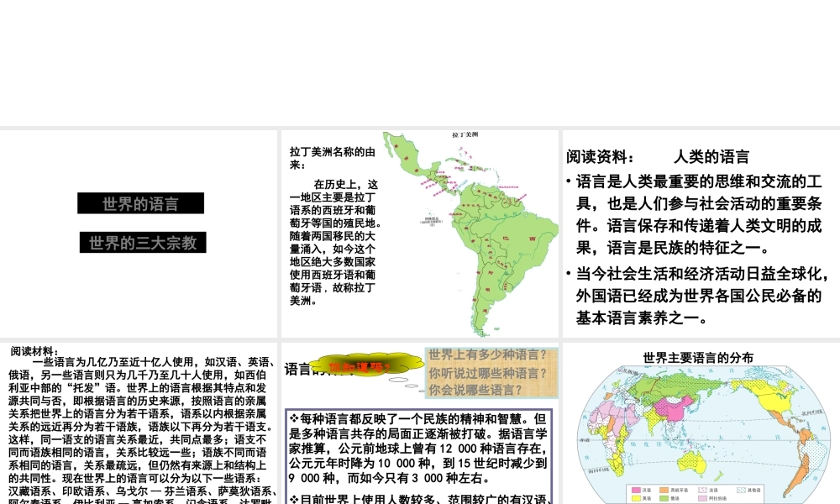Click question 世界上有多少种语言
Viewport: 840px width, 504px height.
pyautogui.click(x=487, y=354)
